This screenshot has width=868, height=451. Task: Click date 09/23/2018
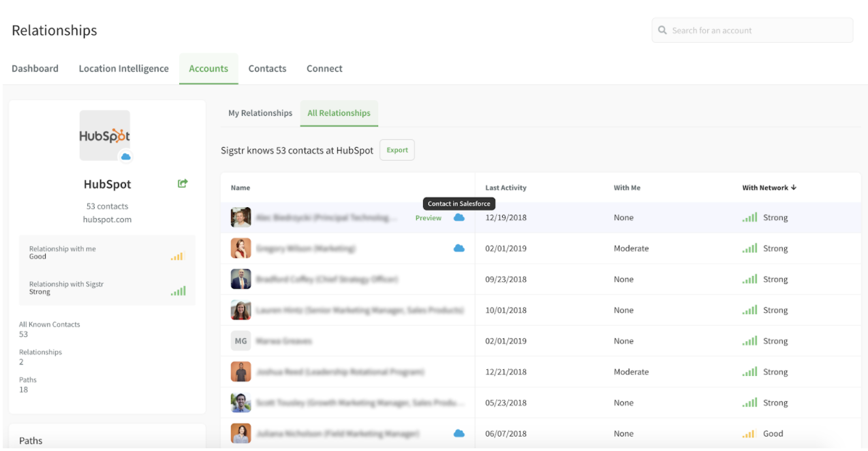506,279
